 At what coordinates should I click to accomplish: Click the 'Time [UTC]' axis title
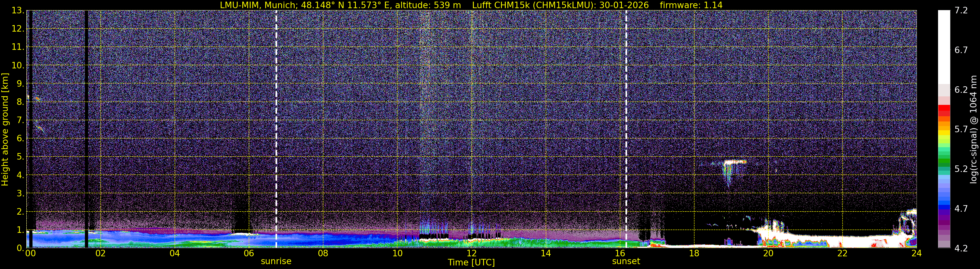point(471,262)
